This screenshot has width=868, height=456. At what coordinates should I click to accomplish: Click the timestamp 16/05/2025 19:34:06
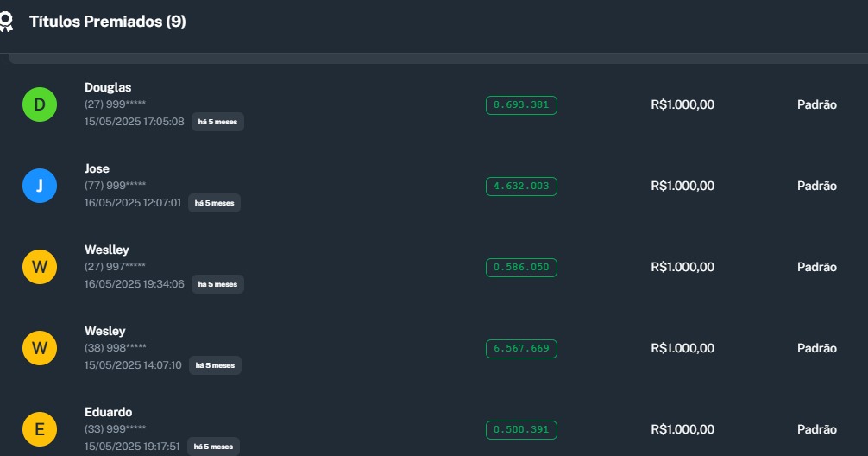click(x=134, y=284)
